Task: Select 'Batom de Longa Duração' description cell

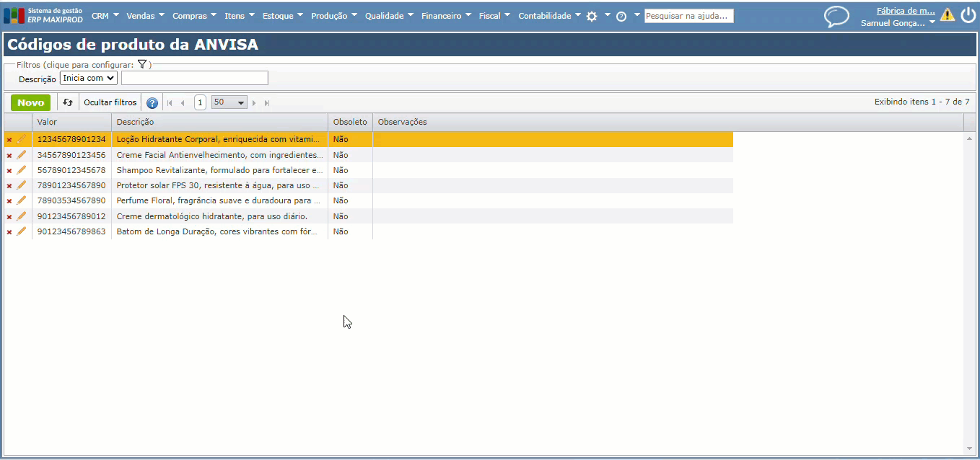Action: [220, 231]
